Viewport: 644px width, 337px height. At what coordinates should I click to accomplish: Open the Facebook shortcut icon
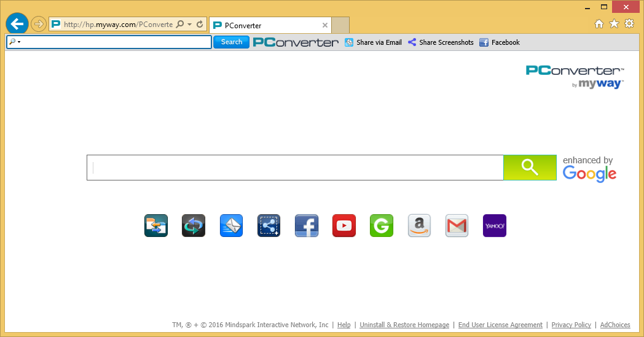307,226
